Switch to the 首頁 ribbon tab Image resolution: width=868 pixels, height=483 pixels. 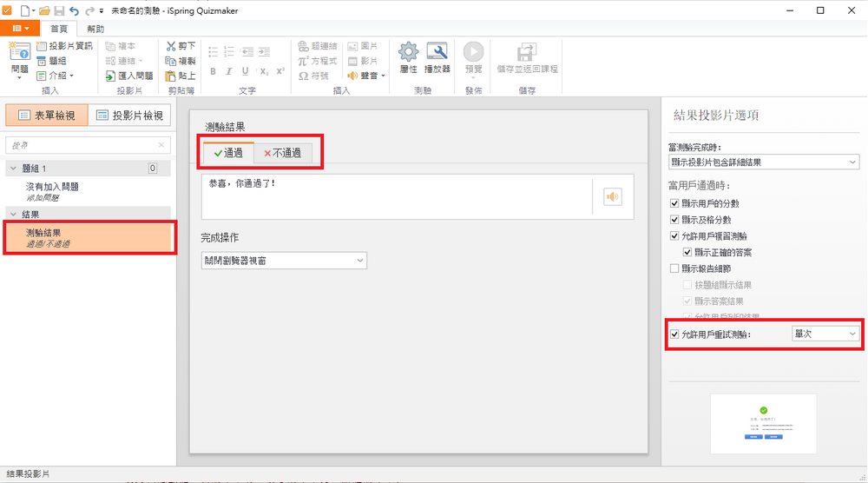click(x=59, y=29)
